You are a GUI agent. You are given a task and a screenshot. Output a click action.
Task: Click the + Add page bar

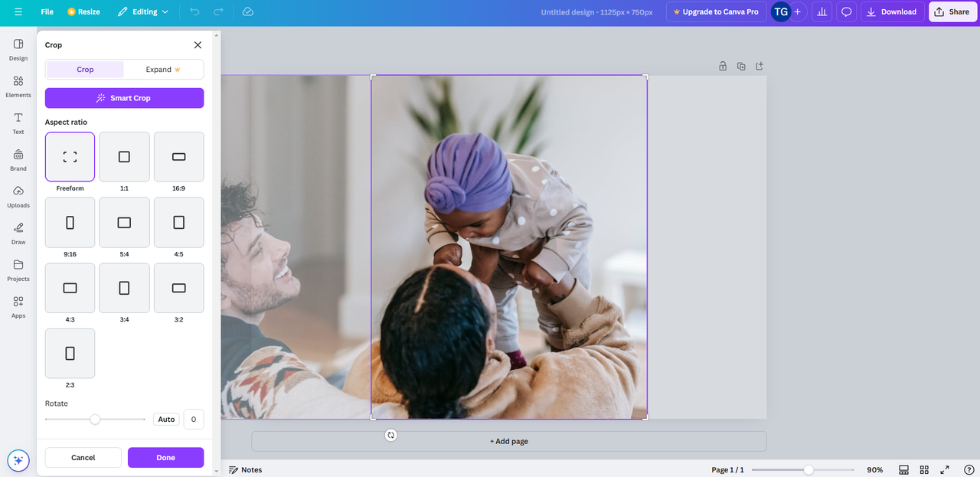click(509, 441)
